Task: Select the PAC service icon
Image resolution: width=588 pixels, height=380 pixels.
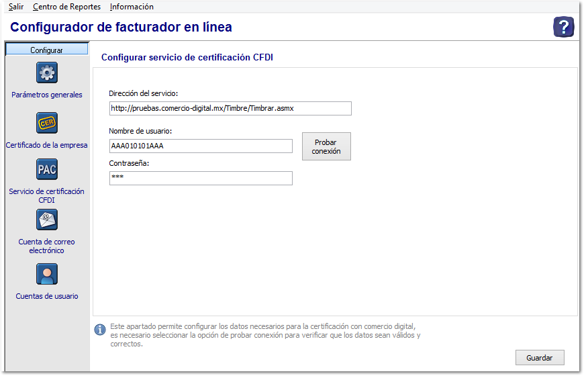Action: pos(47,169)
